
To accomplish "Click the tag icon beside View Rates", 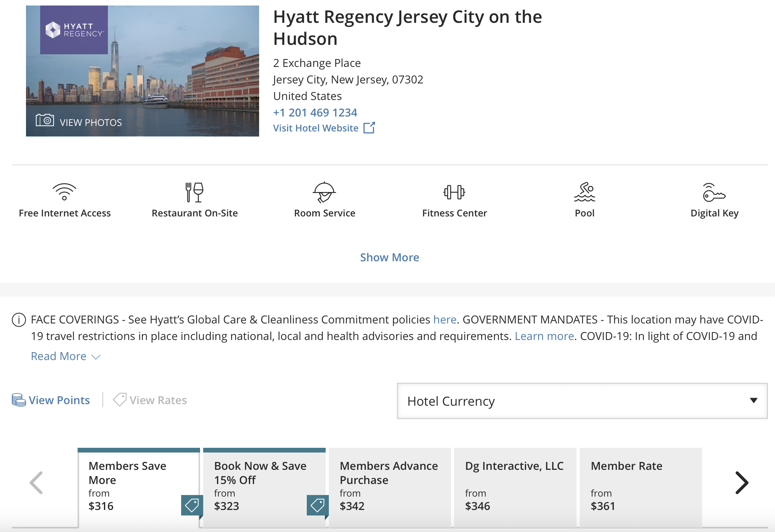I will pos(120,399).
